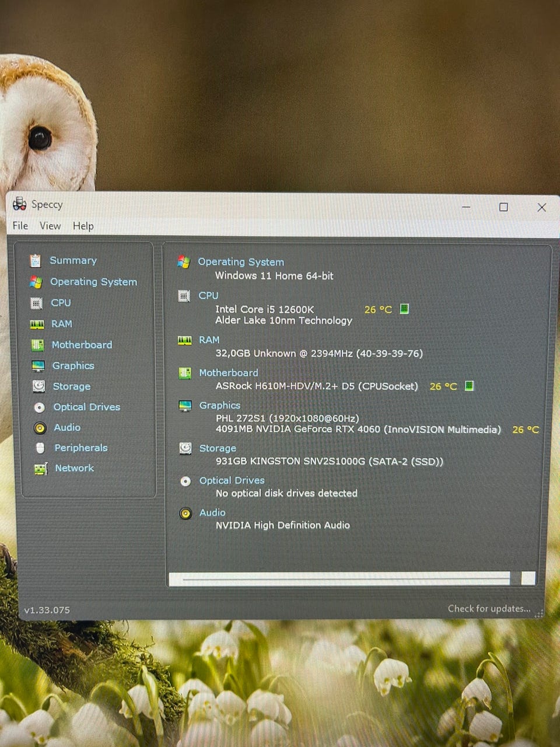
Task: Click the CPU chip icon in sidebar
Action: pos(37,303)
